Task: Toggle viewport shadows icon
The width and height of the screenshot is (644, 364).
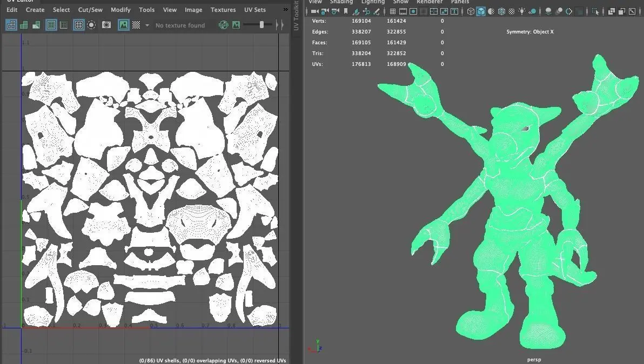Action: [x=532, y=11]
